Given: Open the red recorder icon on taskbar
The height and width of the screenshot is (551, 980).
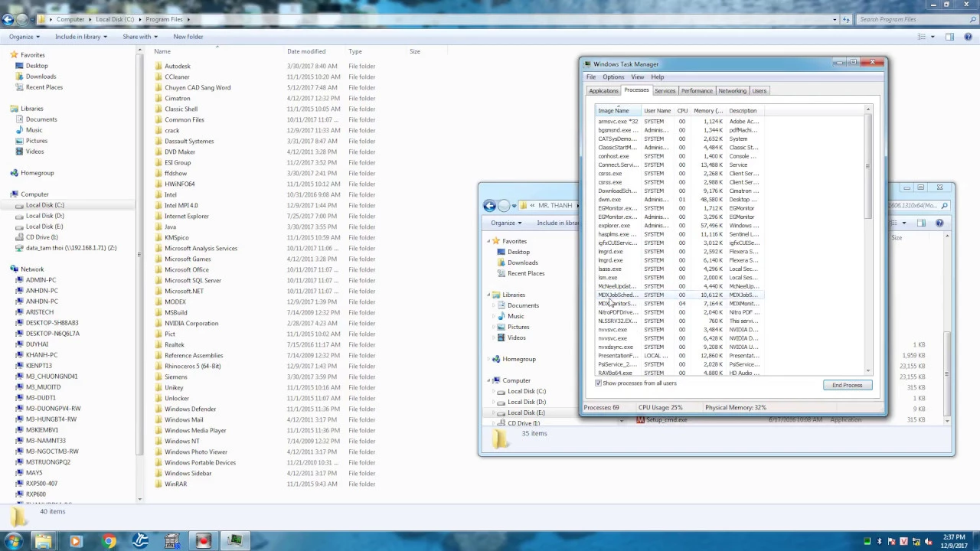Looking at the screenshot, I should pos(202,541).
